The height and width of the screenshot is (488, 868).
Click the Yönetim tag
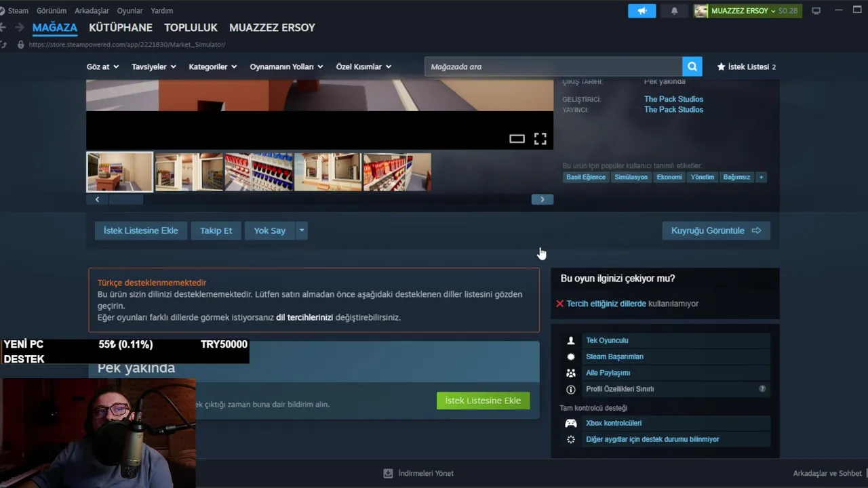[703, 177]
